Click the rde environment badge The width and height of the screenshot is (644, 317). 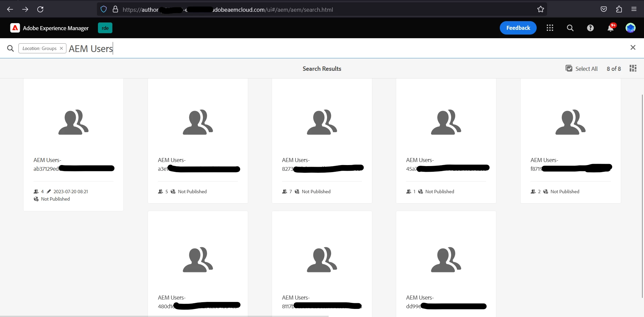(x=105, y=28)
